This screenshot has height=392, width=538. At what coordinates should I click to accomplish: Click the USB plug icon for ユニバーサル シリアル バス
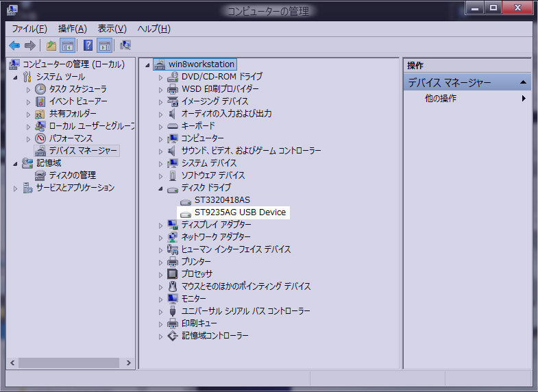173,311
